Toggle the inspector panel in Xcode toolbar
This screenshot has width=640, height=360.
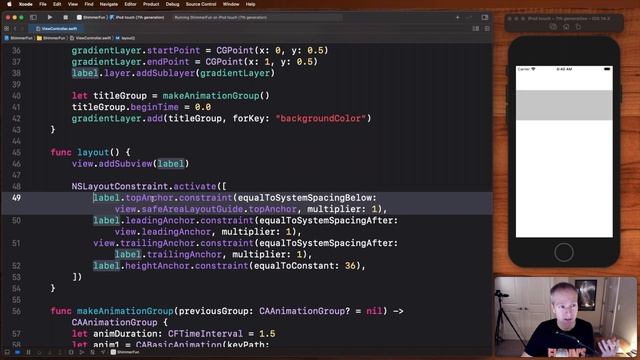click(x=484, y=18)
